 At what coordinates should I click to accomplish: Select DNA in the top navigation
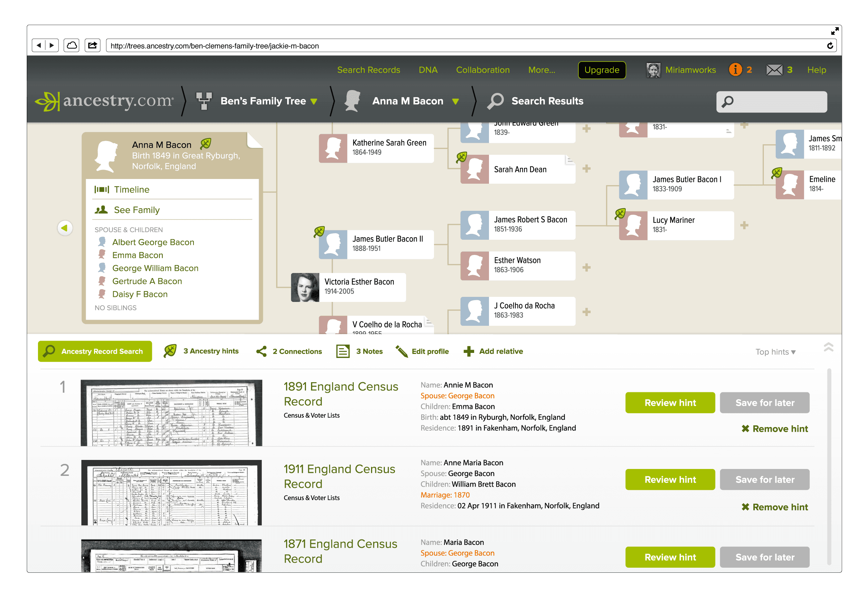pyautogui.click(x=428, y=70)
